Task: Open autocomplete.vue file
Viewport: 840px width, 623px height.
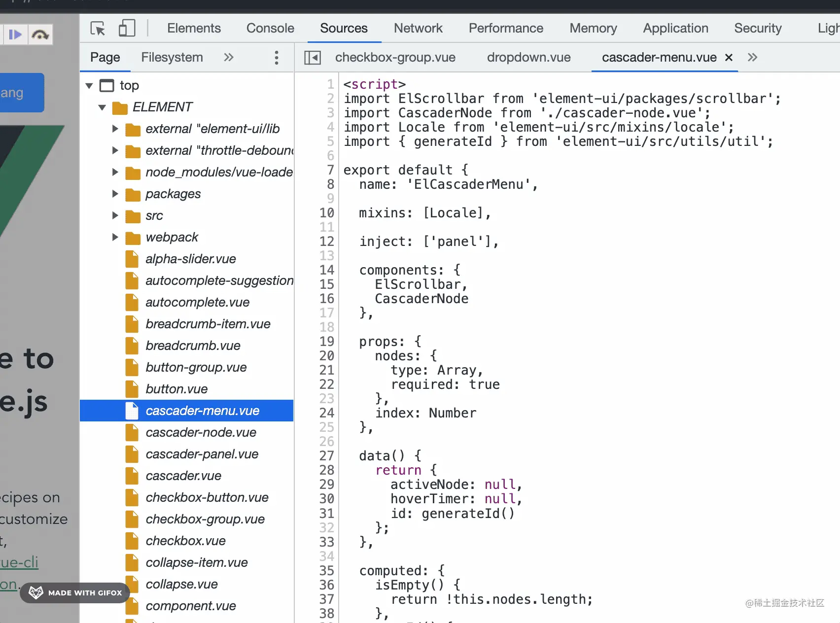Action: click(x=197, y=302)
